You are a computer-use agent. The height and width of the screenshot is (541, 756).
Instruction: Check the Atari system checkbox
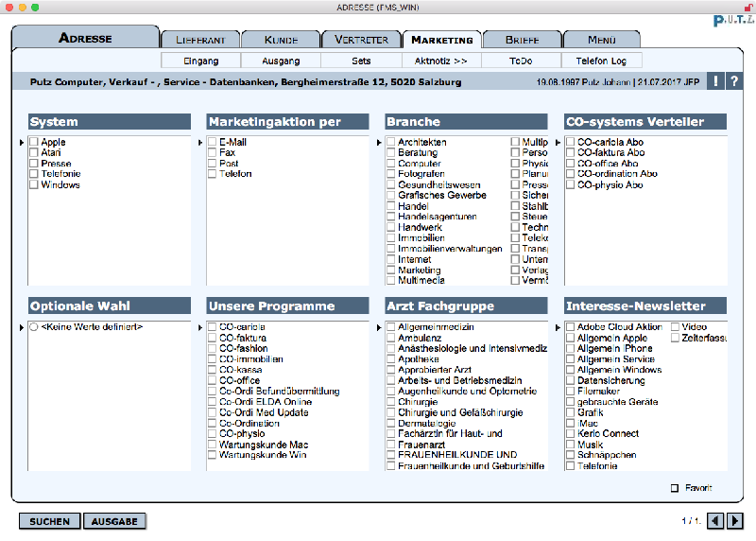click(x=34, y=152)
